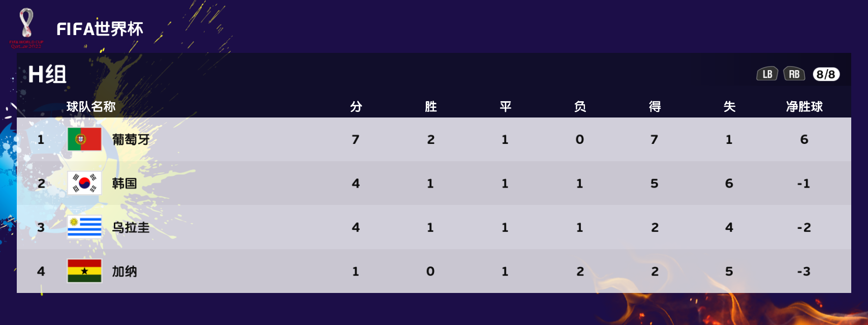The width and height of the screenshot is (868, 325).
Task: Select the 加纳 team name
Action: coord(125,271)
